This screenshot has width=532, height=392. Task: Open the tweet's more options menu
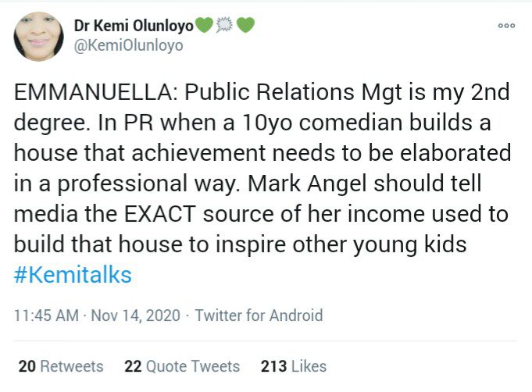point(506,26)
